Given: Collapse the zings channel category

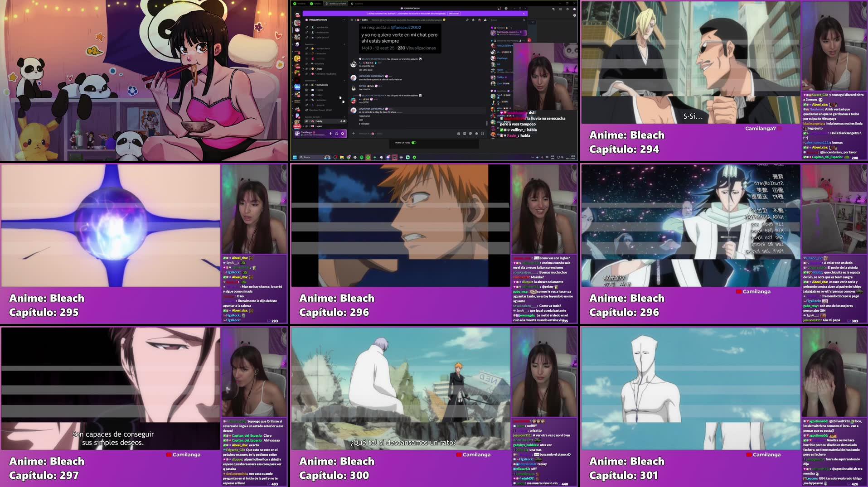Looking at the screenshot, I should (x=303, y=69).
